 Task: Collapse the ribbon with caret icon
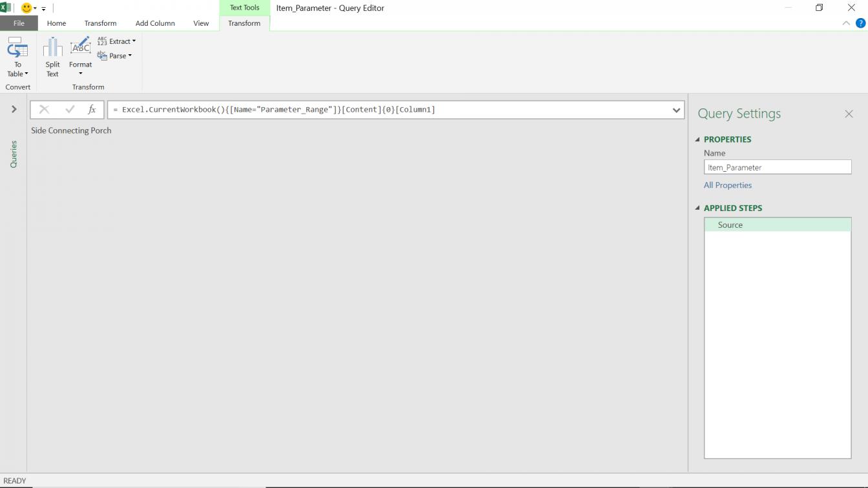[x=846, y=23]
